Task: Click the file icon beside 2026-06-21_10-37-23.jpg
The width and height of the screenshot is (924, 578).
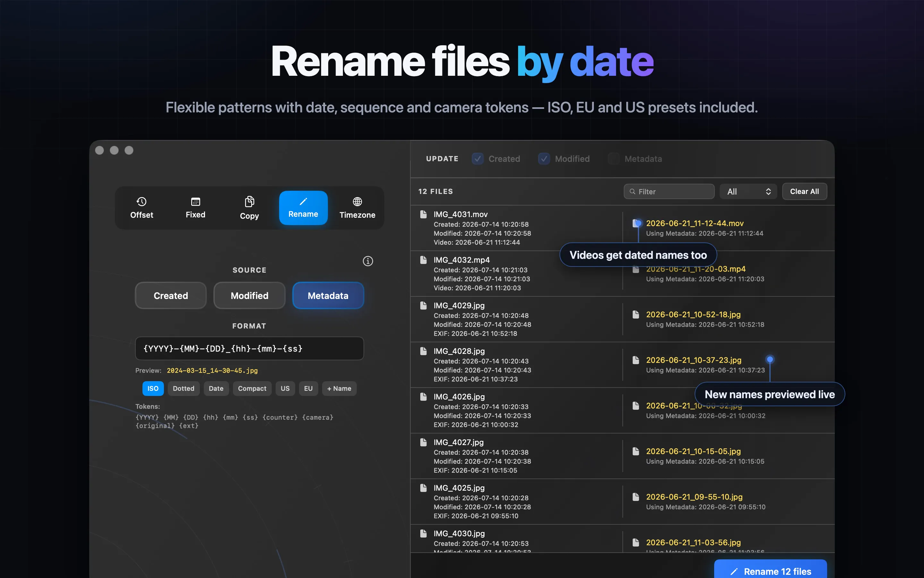Action: click(x=636, y=360)
